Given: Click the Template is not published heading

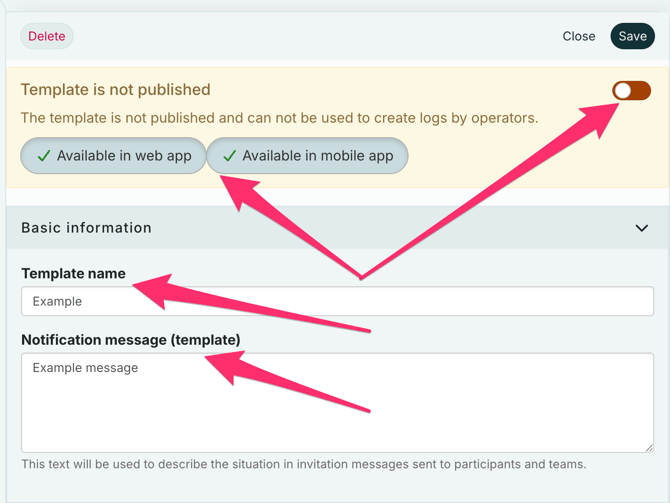Looking at the screenshot, I should click(x=115, y=90).
